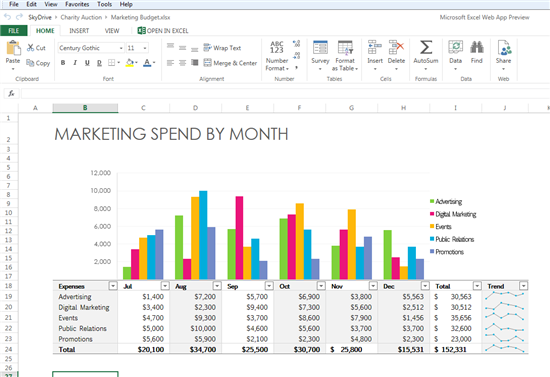Switch to the INSERT ribbon tab
Viewport: 550px width, 377px height.
[x=79, y=31]
